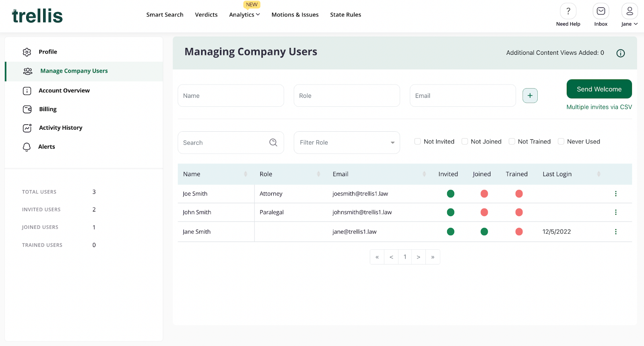644x346 pixels.
Task: Open the three-dot menu for Jane Smith
Action: pyautogui.click(x=615, y=232)
